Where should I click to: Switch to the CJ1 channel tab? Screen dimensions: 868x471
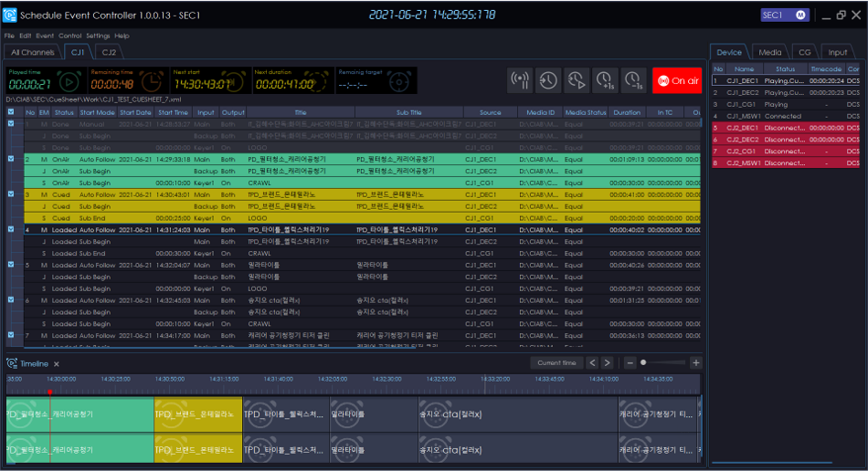pyautogui.click(x=78, y=52)
